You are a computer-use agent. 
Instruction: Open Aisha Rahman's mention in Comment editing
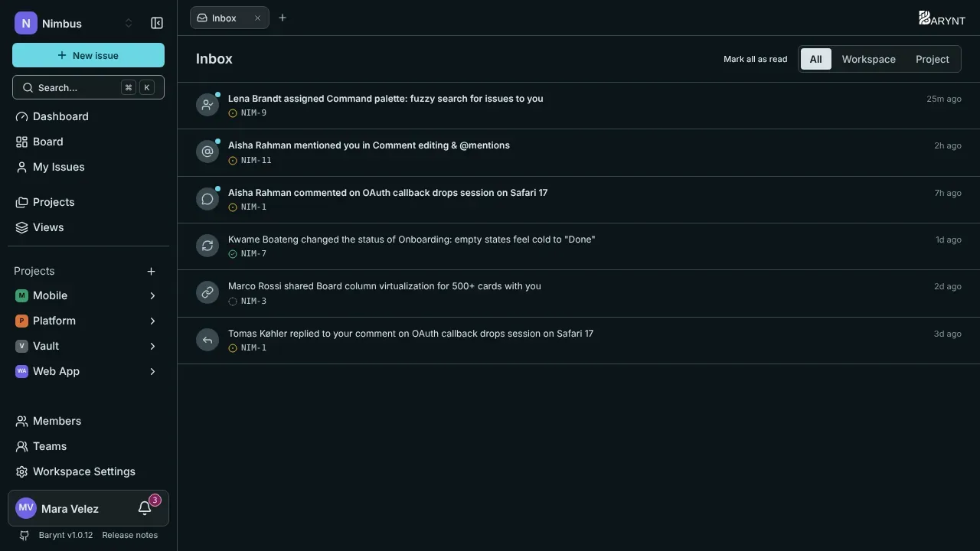coord(579,152)
